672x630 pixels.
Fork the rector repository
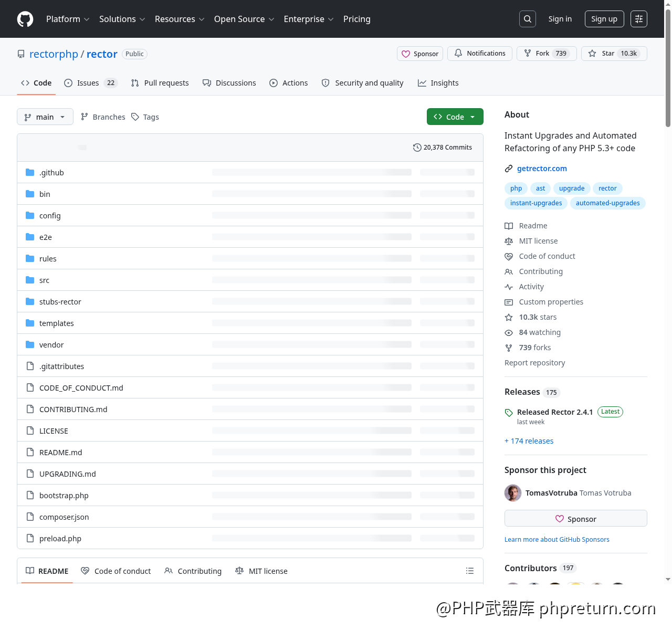[x=547, y=54]
